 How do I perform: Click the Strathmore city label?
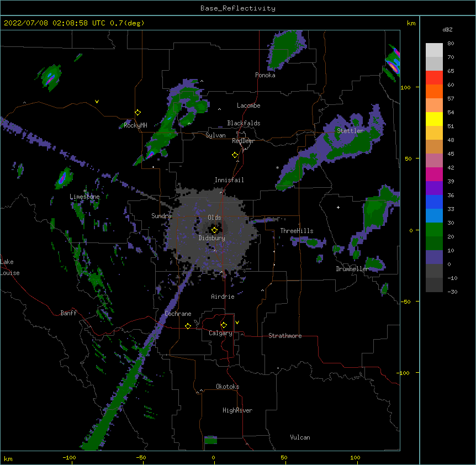(285, 336)
